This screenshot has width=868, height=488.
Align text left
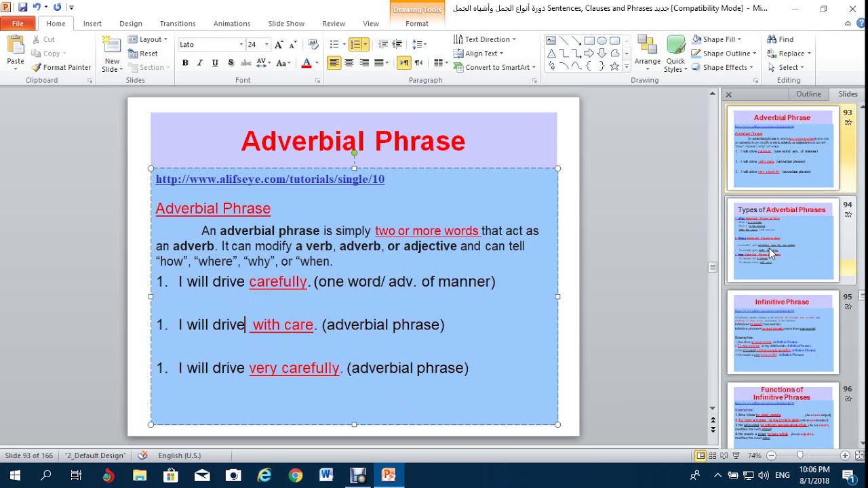point(334,63)
